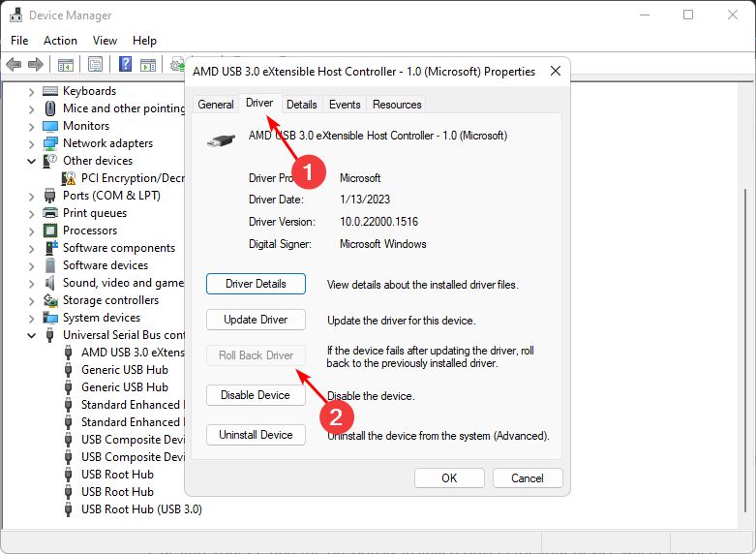
Task: Click the Forward arrow in Device Manager toolbar
Action: 36,64
